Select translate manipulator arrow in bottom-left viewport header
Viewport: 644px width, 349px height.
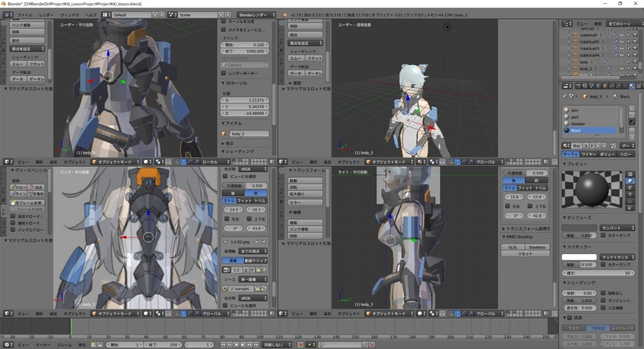184,313
